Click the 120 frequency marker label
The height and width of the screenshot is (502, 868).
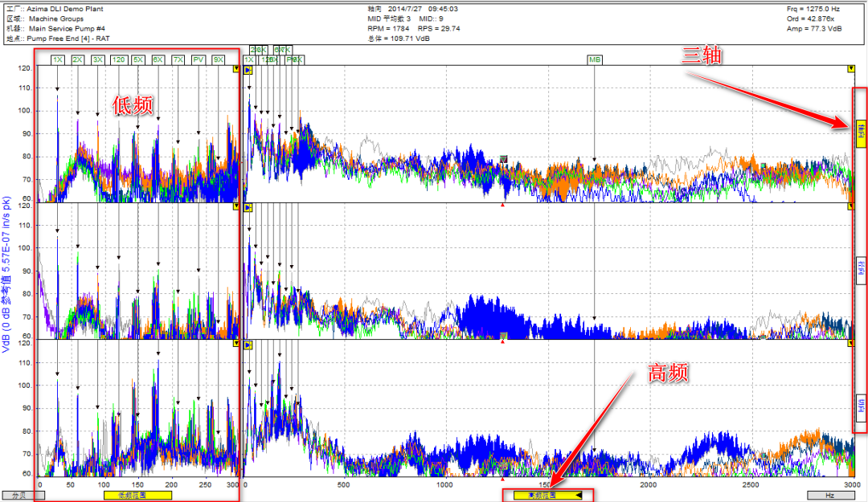click(118, 59)
